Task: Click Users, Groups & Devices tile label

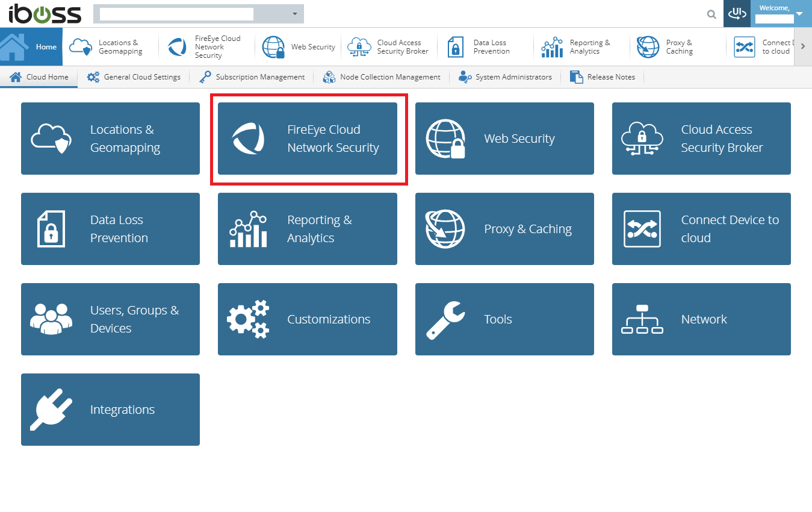Action: point(135,319)
